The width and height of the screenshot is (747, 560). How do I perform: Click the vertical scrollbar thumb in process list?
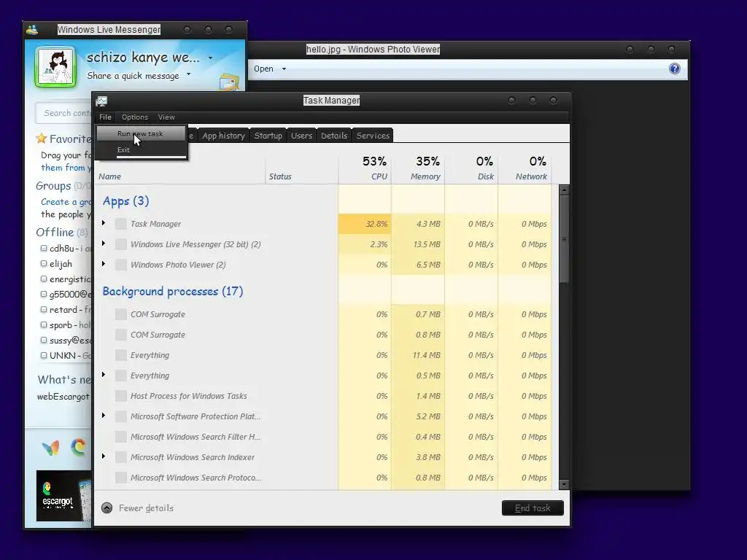(564, 239)
